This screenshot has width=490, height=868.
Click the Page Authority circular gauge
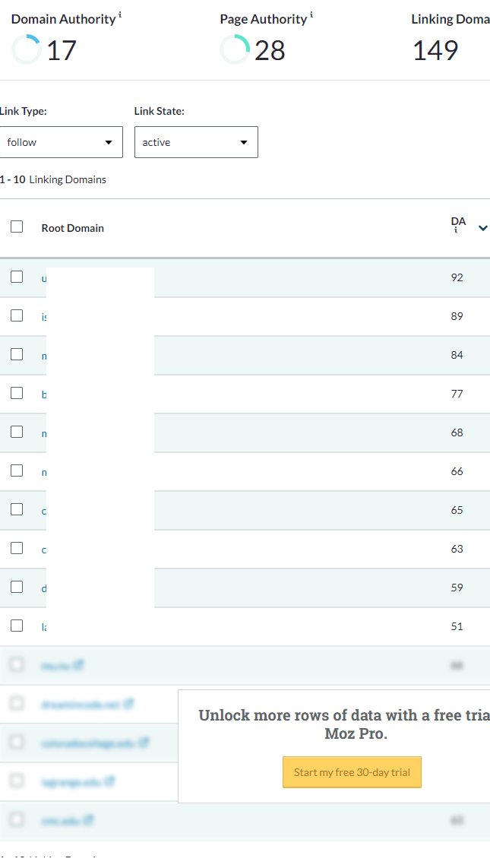click(x=235, y=50)
